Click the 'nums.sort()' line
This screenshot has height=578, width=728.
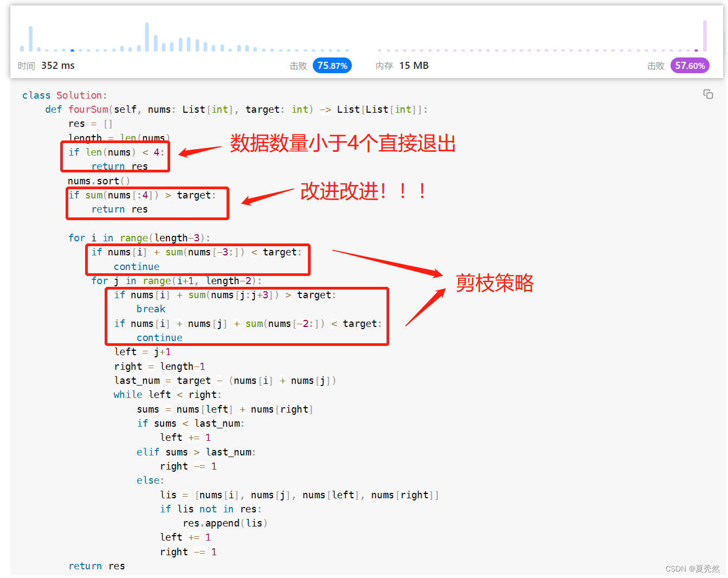99,181
